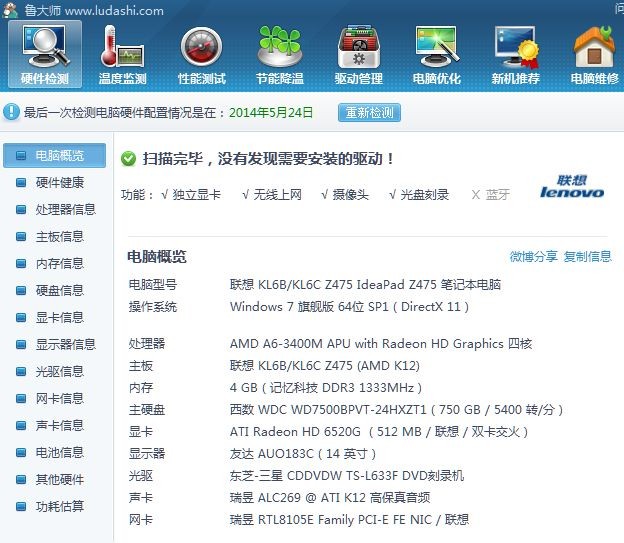The height and width of the screenshot is (543, 624).
Task: Click the 复制信息 link
Action: click(x=587, y=256)
